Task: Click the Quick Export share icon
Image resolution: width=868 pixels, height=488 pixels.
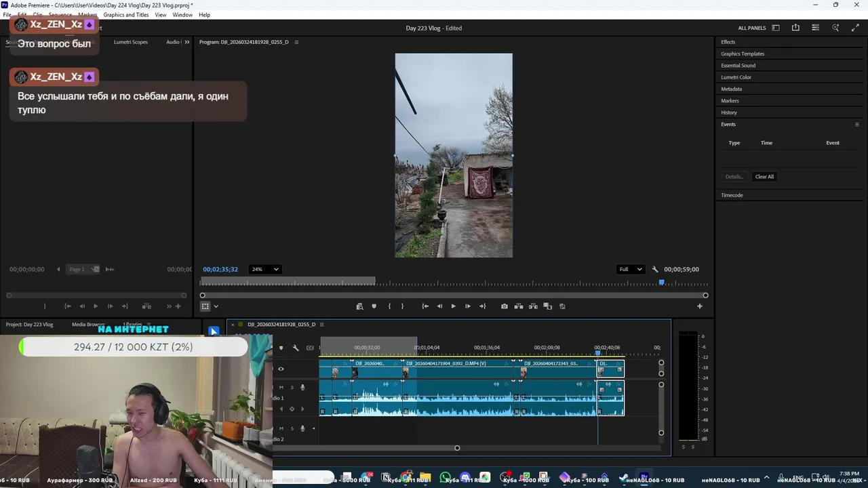Action: [x=795, y=28]
